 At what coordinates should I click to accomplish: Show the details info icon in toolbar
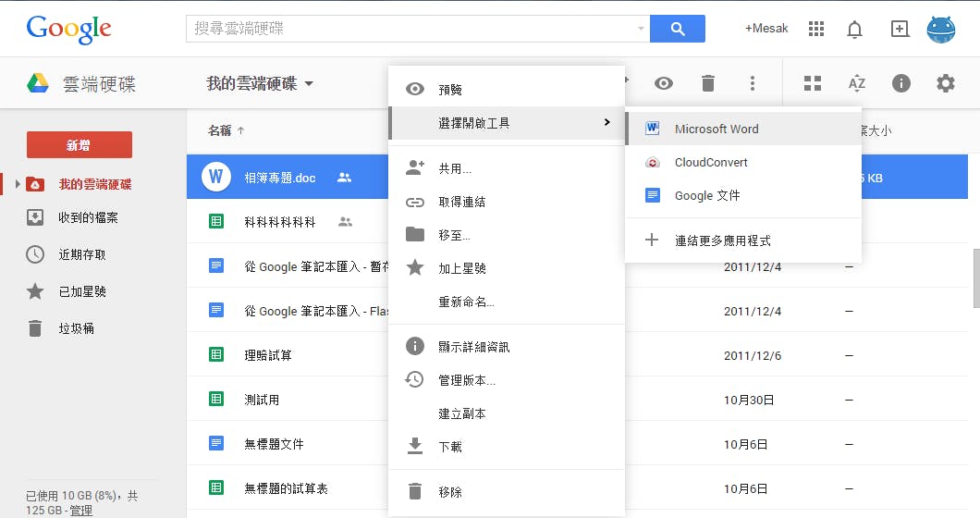[901, 83]
